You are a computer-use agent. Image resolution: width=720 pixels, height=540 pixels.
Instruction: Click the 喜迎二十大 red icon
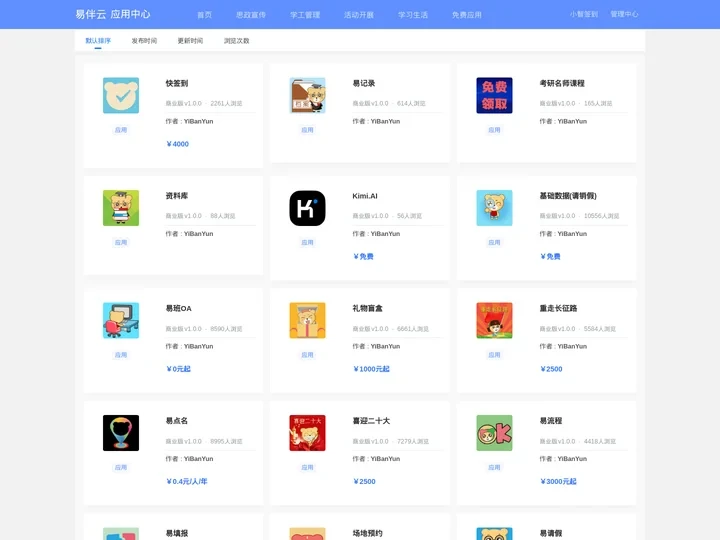308,433
